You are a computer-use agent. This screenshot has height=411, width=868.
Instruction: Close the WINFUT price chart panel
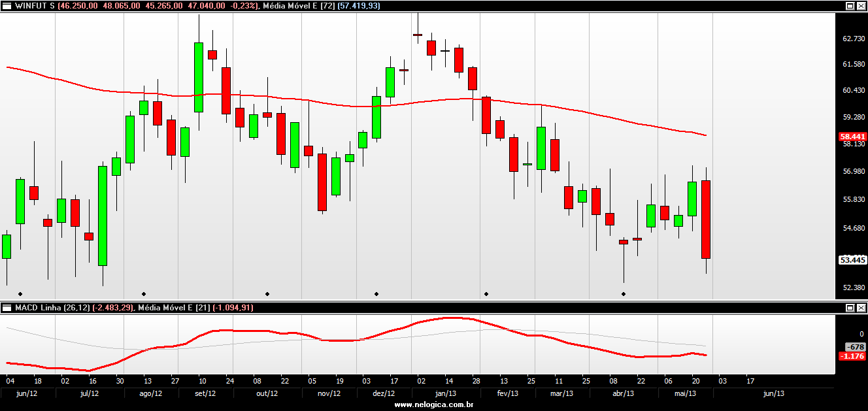[x=861, y=6]
